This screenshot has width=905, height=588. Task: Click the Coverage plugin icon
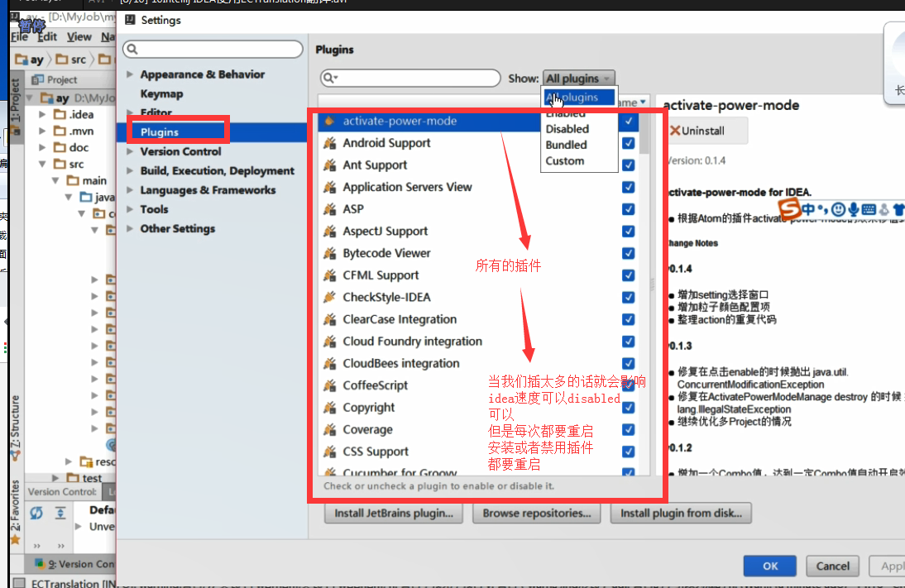[329, 430]
